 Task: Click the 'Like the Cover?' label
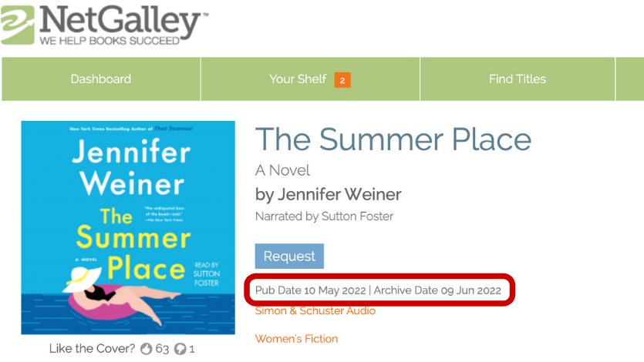[92, 349]
